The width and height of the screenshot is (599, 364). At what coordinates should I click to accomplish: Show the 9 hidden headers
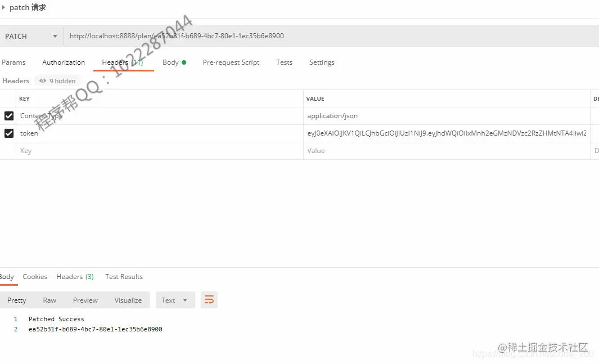pos(58,81)
